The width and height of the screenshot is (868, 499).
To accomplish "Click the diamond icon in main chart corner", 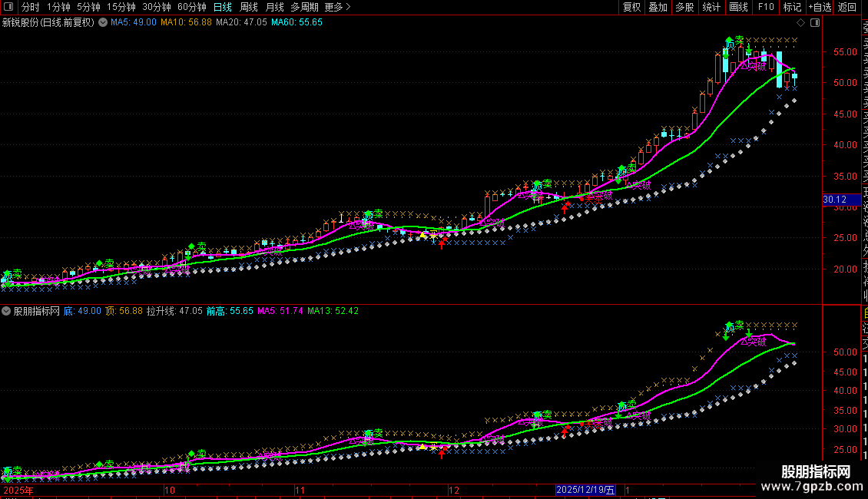I will (800, 23).
